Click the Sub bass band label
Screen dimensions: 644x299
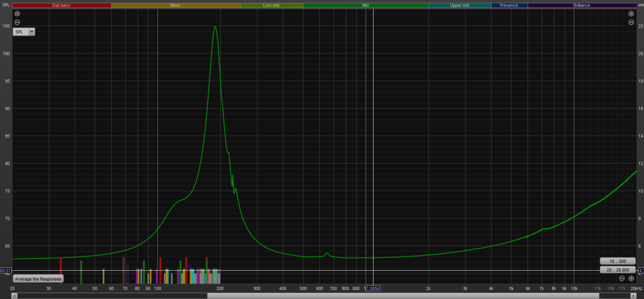(x=61, y=5)
